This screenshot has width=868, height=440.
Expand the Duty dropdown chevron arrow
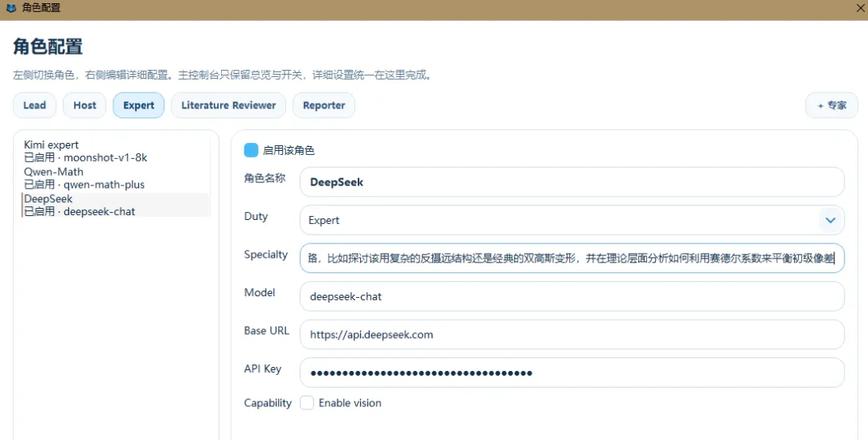click(x=830, y=220)
